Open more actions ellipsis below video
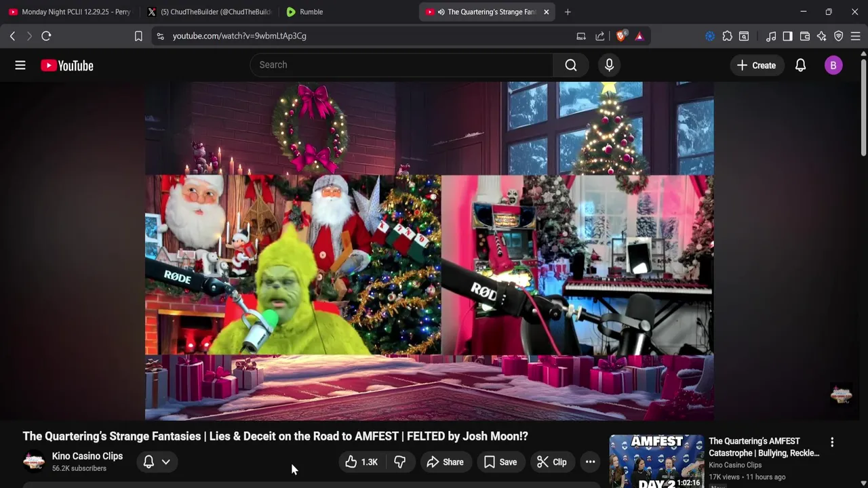 [x=591, y=462]
